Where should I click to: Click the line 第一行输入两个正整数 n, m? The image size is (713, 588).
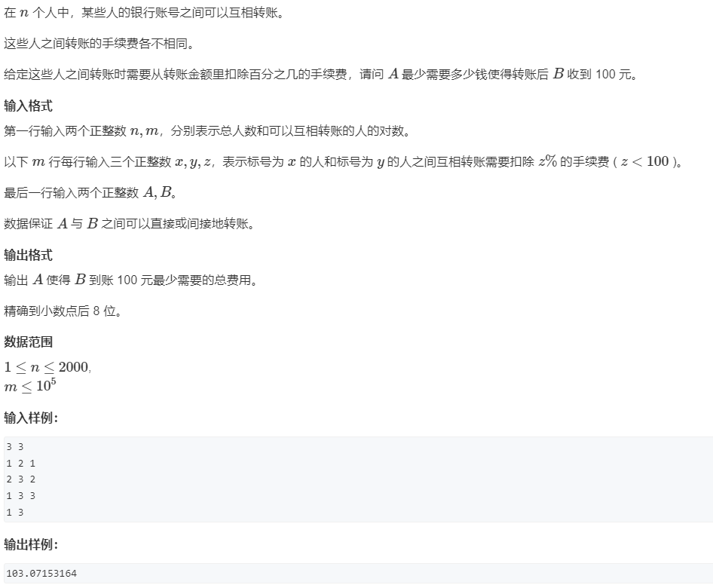pos(207,131)
